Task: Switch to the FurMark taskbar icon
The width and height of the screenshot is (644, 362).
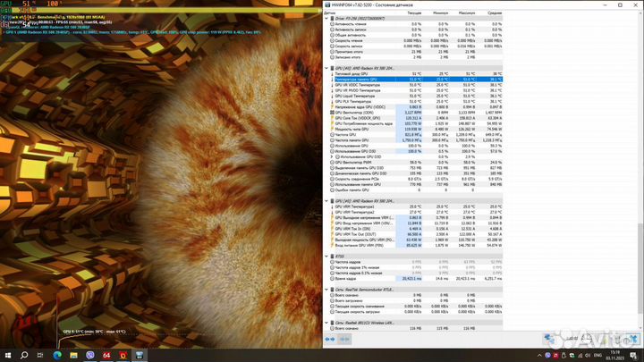Action: point(123,355)
